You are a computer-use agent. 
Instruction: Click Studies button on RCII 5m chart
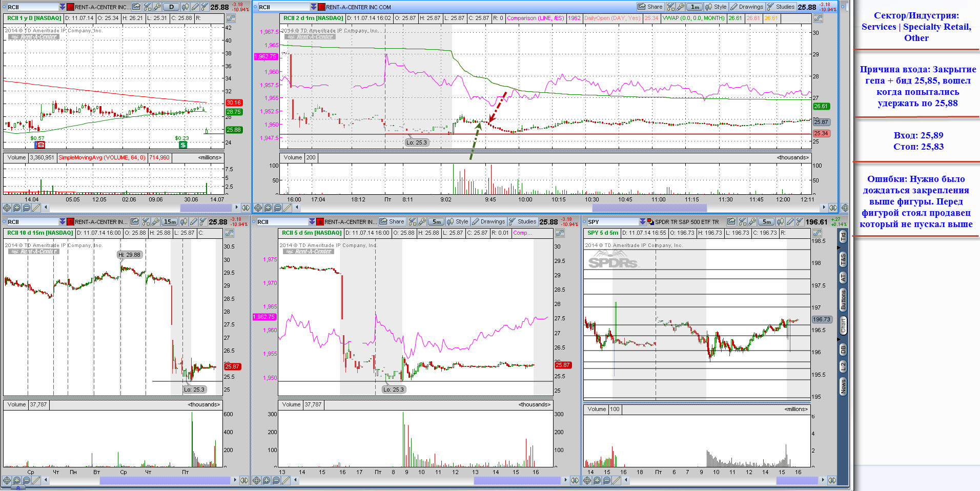(x=522, y=221)
